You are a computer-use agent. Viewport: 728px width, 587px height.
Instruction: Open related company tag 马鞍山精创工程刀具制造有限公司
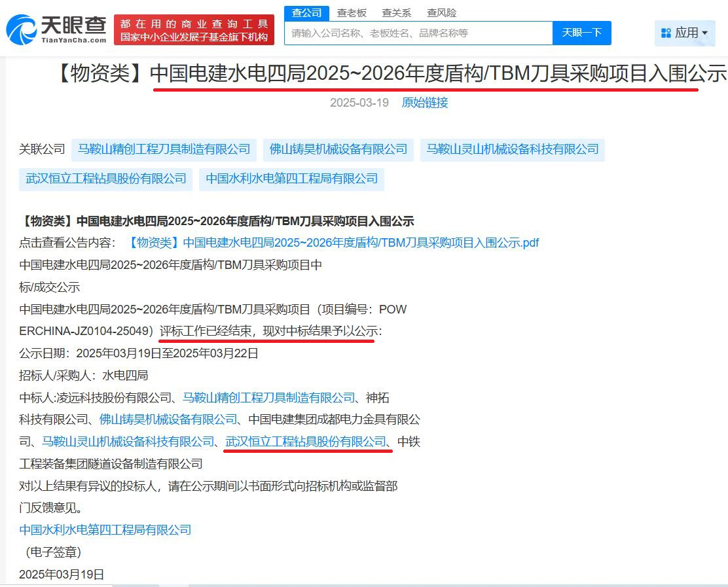[x=164, y=149]
